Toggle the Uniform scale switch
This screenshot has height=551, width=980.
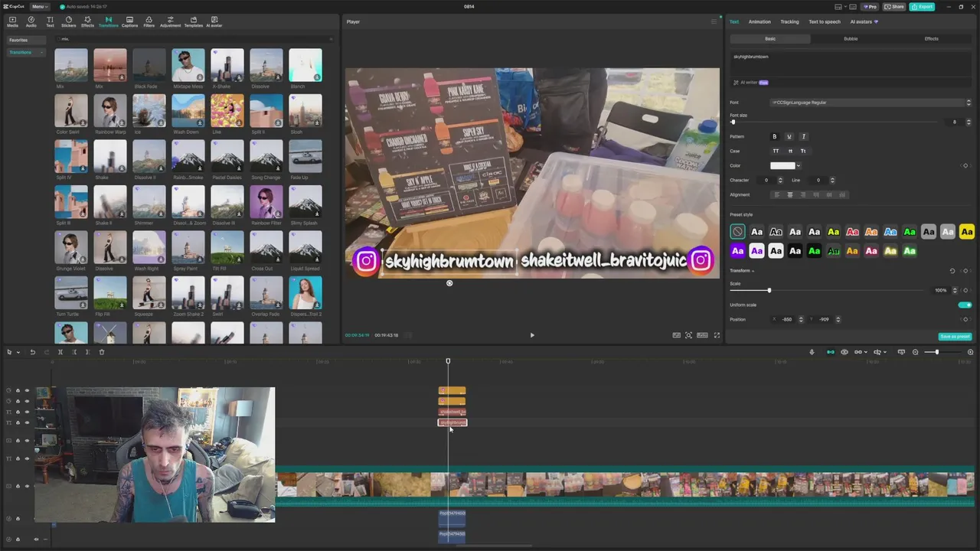[965, 305]
